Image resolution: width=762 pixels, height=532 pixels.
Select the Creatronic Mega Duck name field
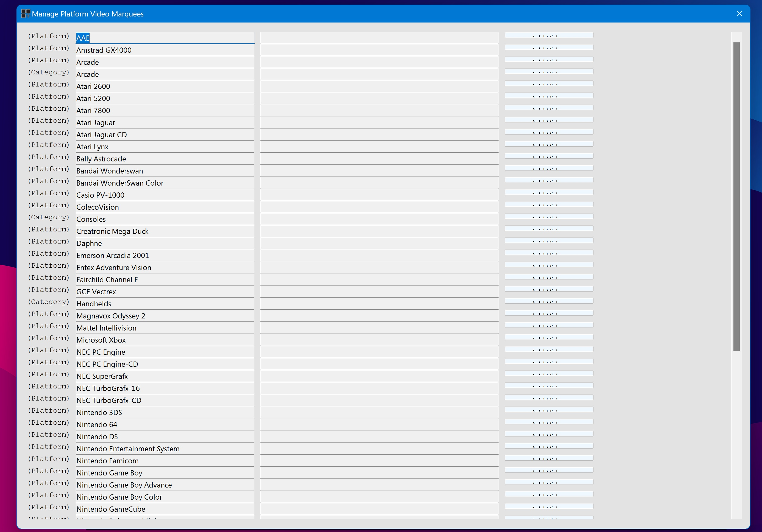pos(165,231)
